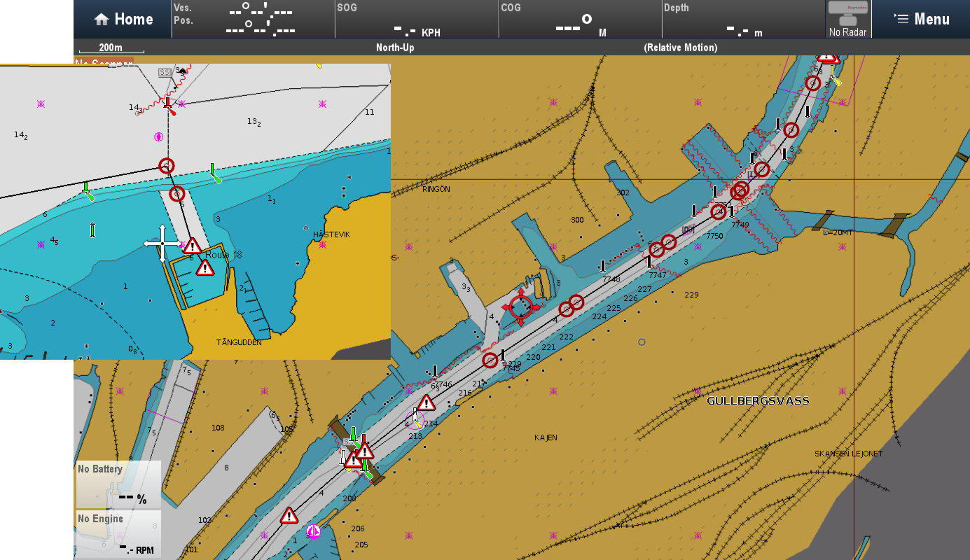The width and height of the screenshot is (970, 560).
Task: Click the GULLBERGSVASS place name
Action: (x=758, y=401)
